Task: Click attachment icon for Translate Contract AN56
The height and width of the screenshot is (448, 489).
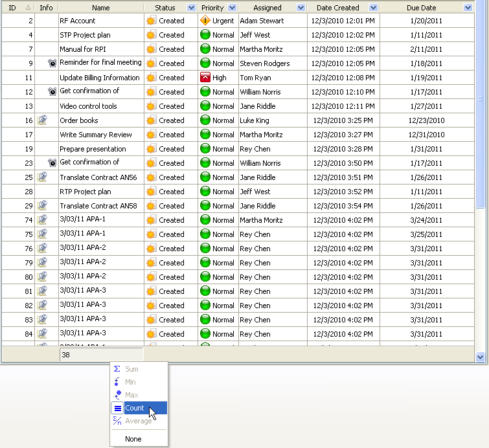Action: pyautogui.click(x=42, y=177)
